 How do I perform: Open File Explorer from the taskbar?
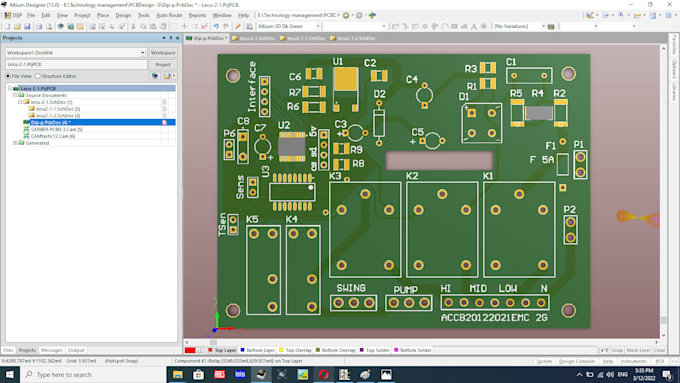(177, 374)
